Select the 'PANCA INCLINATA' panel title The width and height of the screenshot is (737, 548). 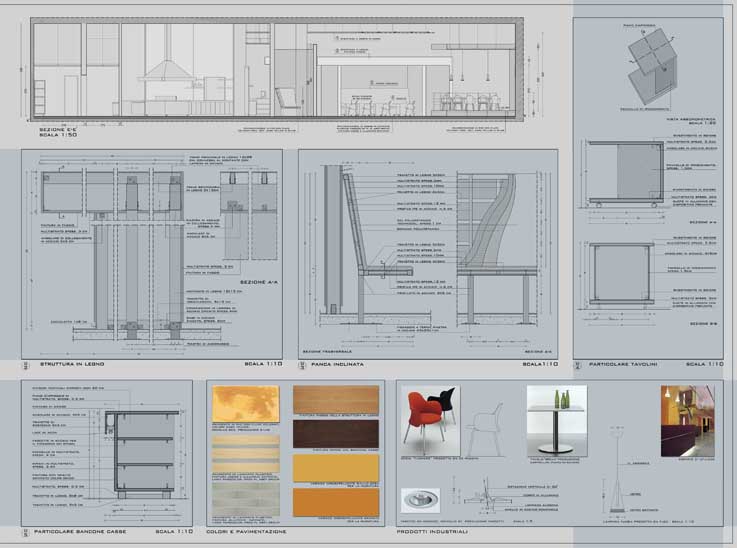337,364
